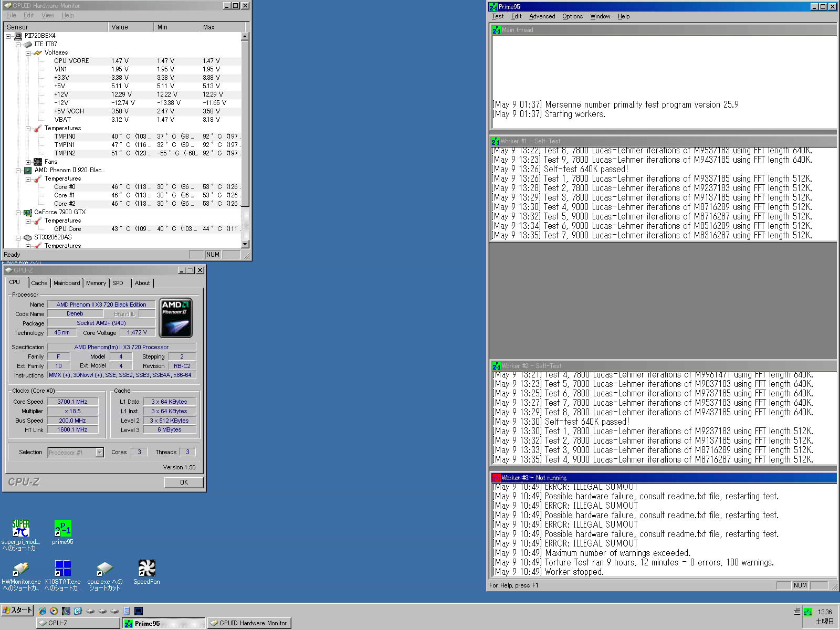The image size is (840, 630).
Task: Click the Fans icon in the sensor tree
Action: coord(38,162)
